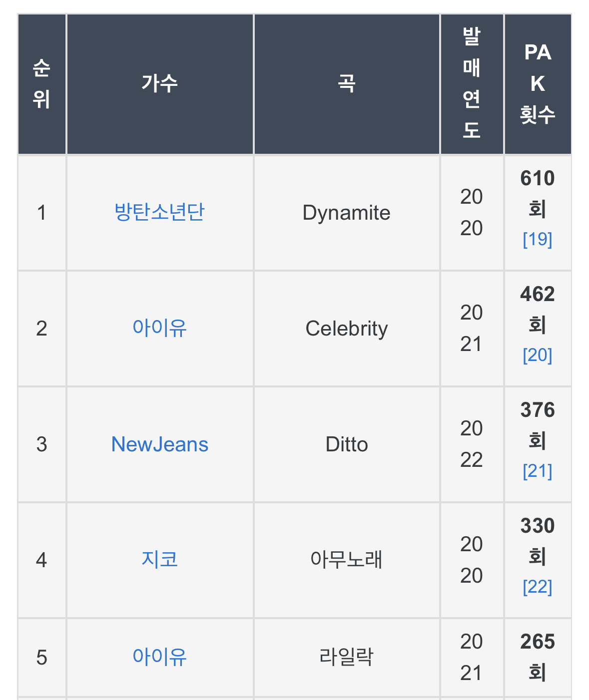The height and width of the screenshot is (700, 589).
Task: Click the PAK 횟수 column header
Action: pos(538,84)
